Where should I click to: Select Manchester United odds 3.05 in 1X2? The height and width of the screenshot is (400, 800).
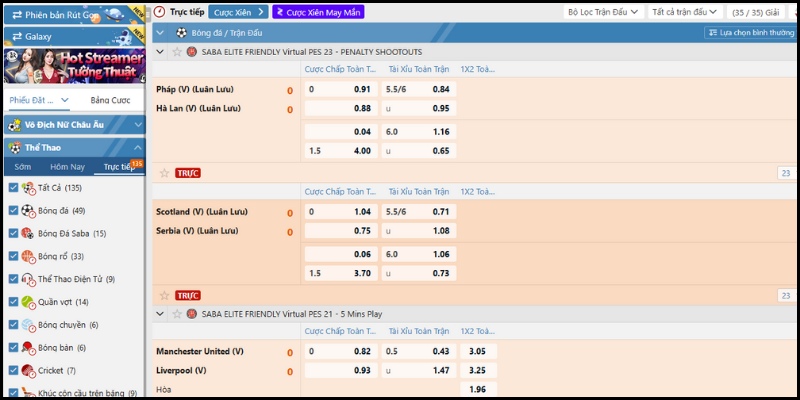click(x=477, y=351)
